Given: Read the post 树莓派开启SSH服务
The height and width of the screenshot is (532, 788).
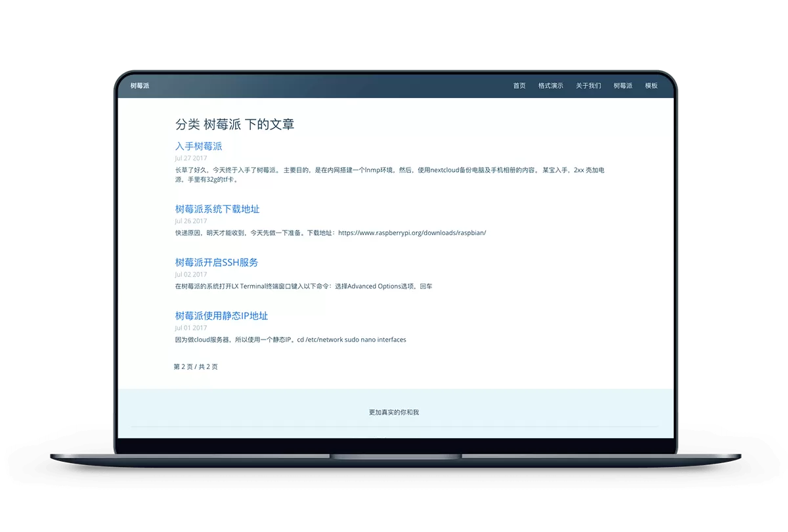Looking at the screenshot, I should pos(217,263).
